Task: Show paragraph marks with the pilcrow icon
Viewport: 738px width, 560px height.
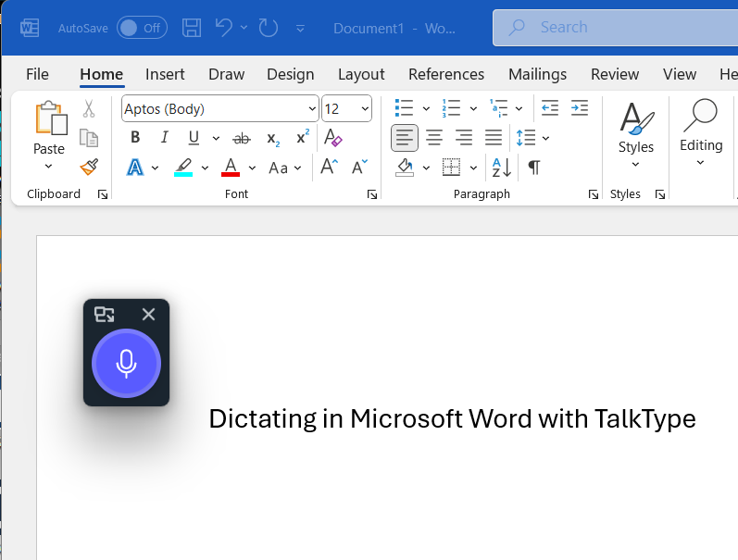Action: pos(533,167)
